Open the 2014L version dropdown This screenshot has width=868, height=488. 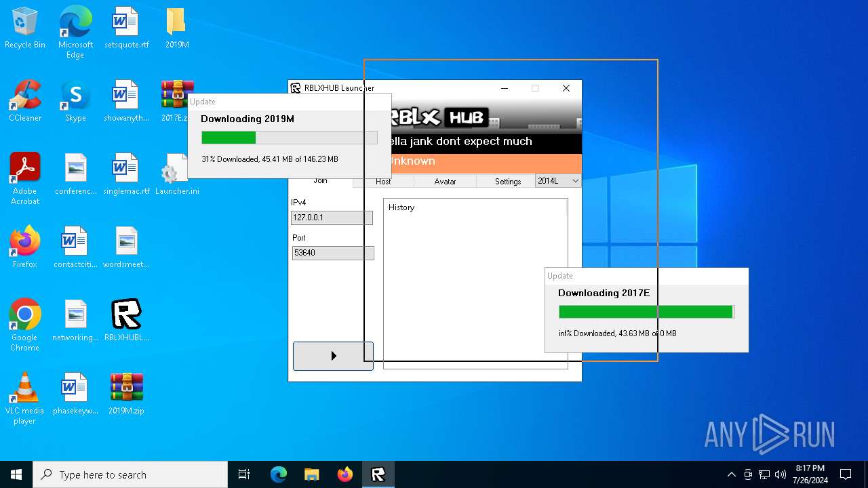click(558, 181)
